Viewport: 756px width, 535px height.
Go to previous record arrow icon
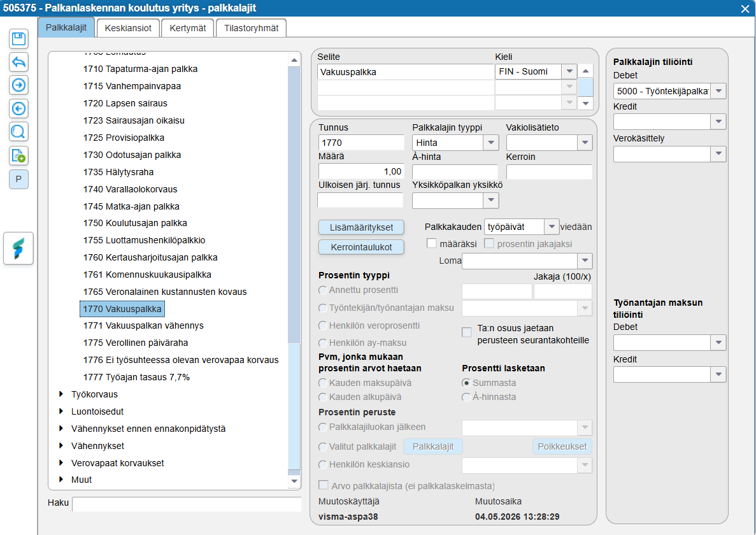pyautogui.click(x=19, y=108)
